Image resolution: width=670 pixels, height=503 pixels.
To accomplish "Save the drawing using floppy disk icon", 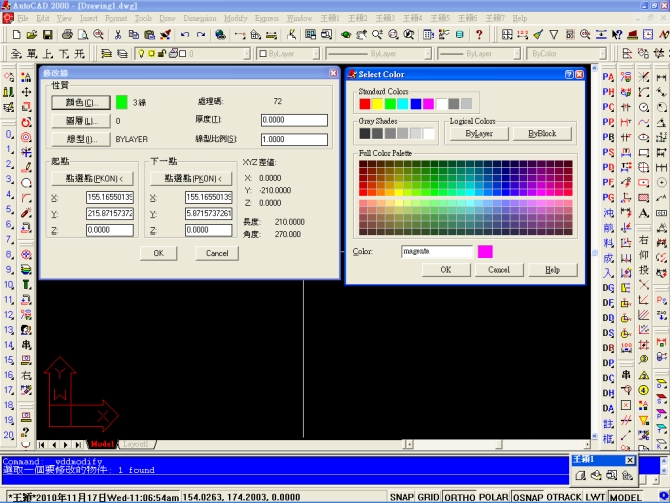I will 47,35.
